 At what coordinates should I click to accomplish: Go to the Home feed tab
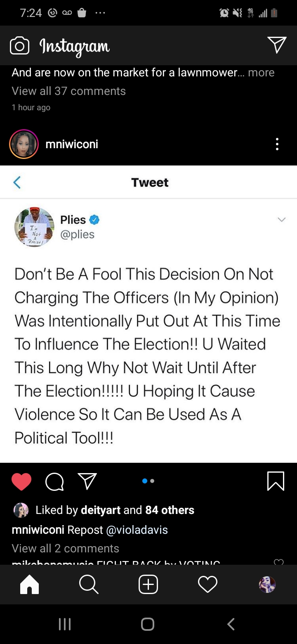30,584
